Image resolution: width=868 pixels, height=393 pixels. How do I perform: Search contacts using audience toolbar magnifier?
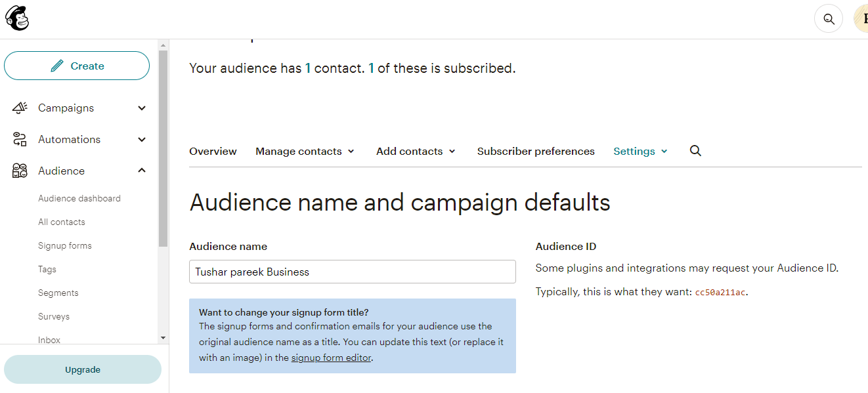coord(695,151)
